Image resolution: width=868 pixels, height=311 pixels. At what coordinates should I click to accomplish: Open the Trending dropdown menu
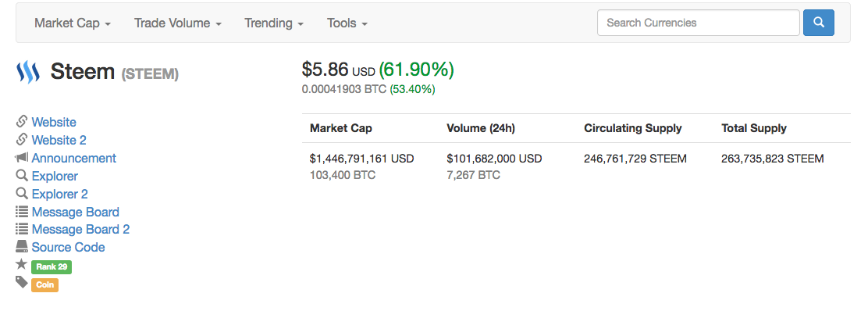coord(274,23)
